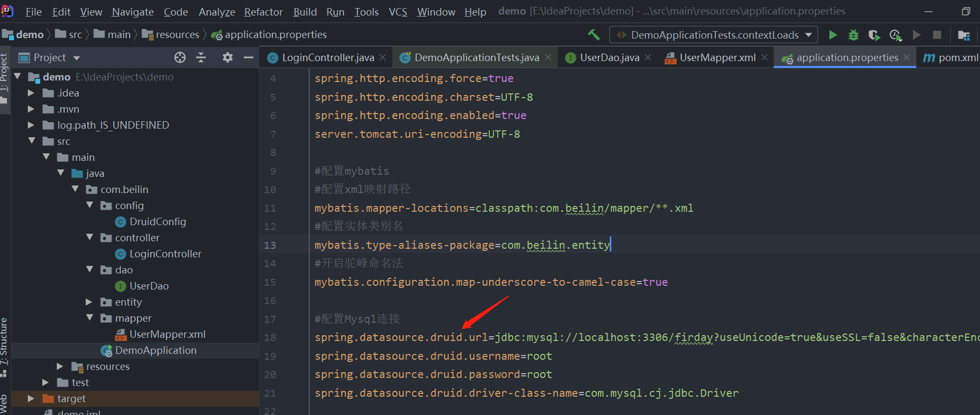Open the File menu
This screenshot has width=980, height=415.
(x=33, y=12)
